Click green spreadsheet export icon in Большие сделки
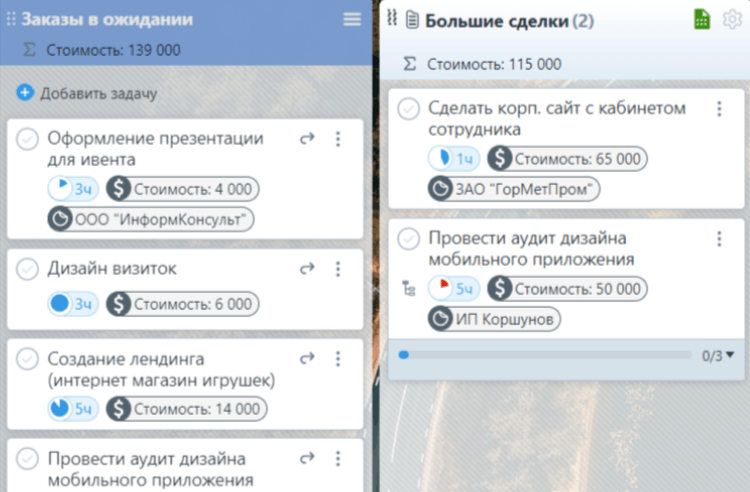 tap(702, 19)
